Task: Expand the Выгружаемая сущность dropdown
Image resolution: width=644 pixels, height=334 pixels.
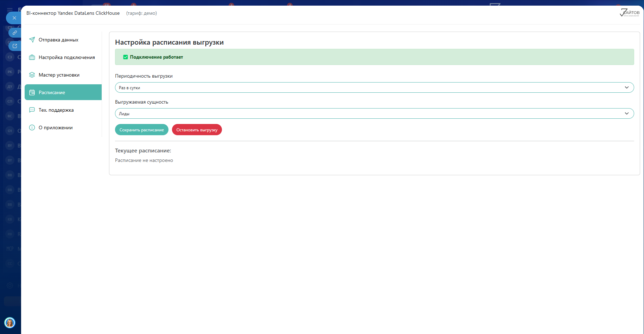Action: [374, 113]
